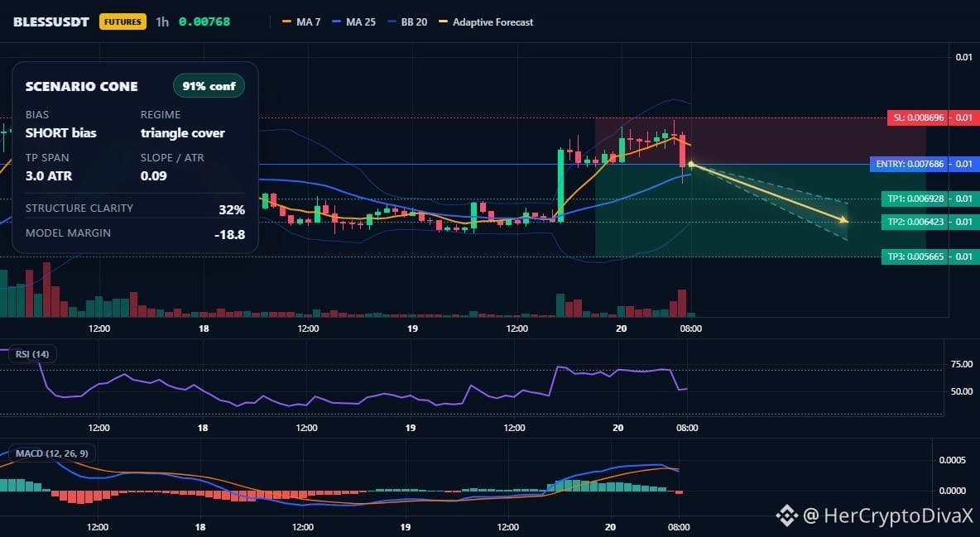The image size is (980, 537).
Task: Click the ENTRY: 0.007686 price label
Action: [x=910, y=164]
